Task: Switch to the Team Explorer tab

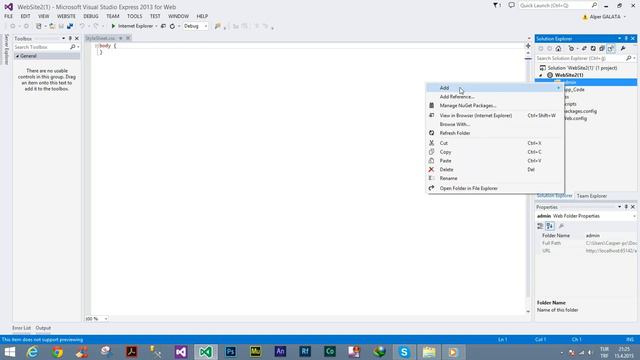Action: [592, 196]
